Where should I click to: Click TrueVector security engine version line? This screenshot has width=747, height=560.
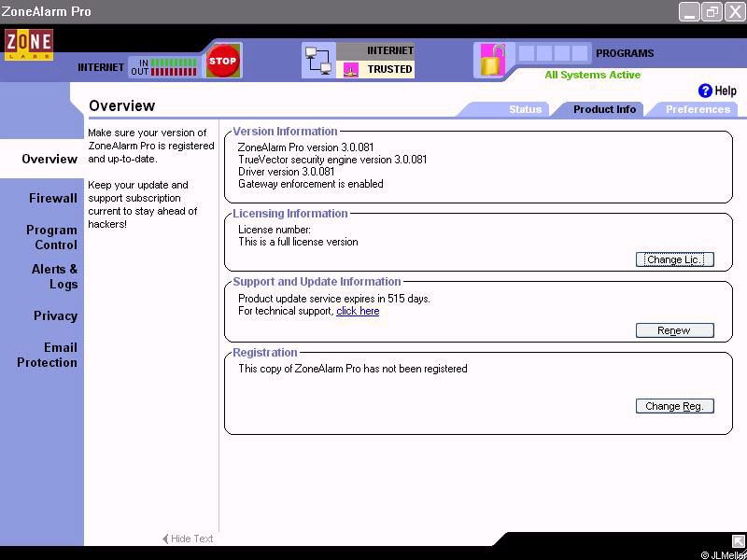[x=332, y=160]
